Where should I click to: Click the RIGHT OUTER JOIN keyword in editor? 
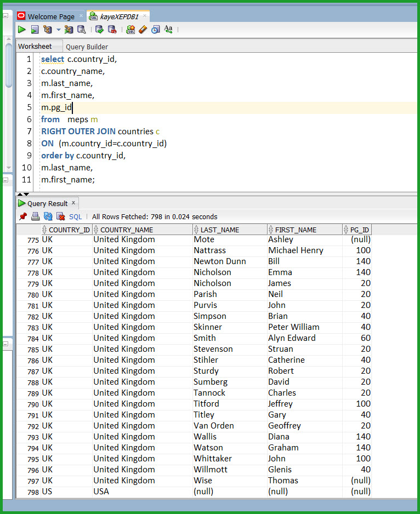coord(78,132)
